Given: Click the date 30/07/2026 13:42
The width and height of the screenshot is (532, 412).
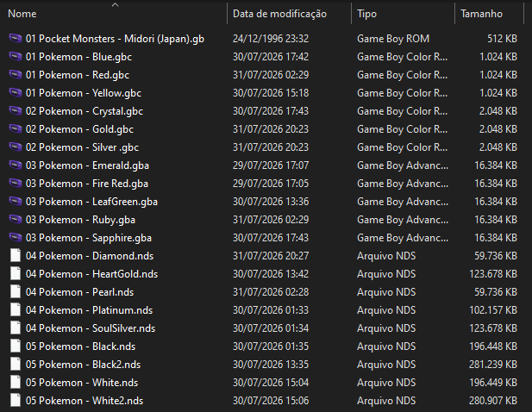Looking at the screenshot, I should click(x=271, y=274).
